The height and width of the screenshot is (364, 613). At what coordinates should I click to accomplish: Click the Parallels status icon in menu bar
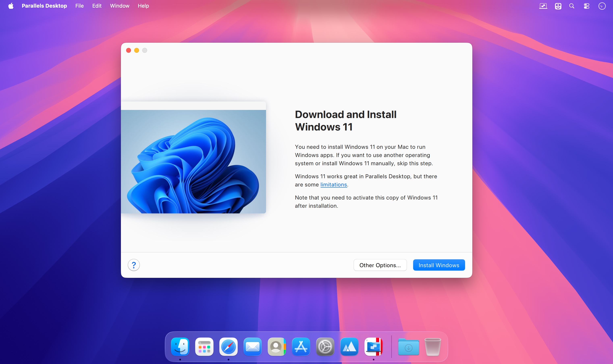coord(543,6)
